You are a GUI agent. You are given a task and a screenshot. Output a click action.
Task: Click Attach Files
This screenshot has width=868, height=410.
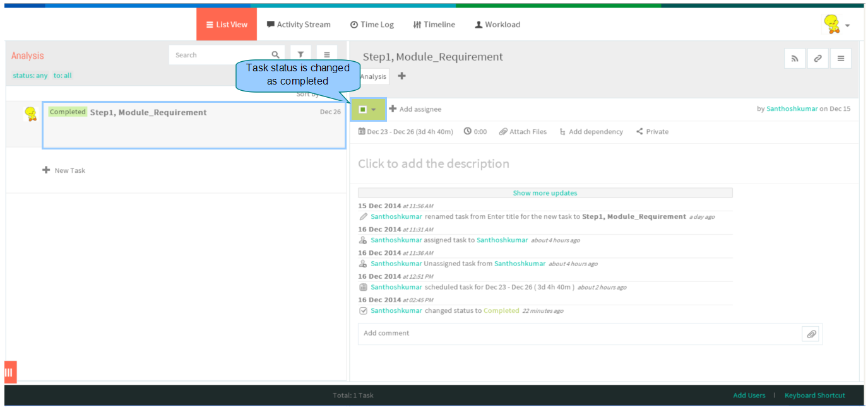523,132
